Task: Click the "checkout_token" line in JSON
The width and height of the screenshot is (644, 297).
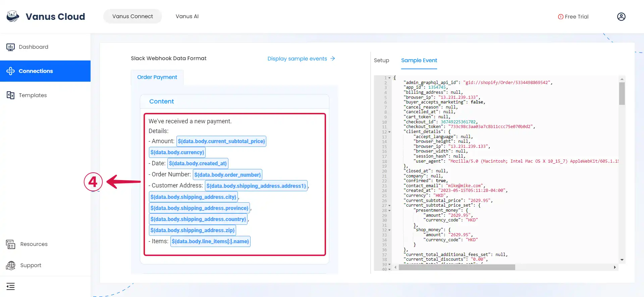Action: (x=469, y=127)
